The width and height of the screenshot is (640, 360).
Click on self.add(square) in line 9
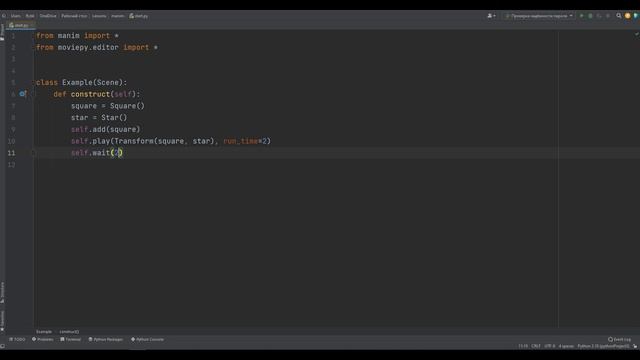tap(106, 129)
